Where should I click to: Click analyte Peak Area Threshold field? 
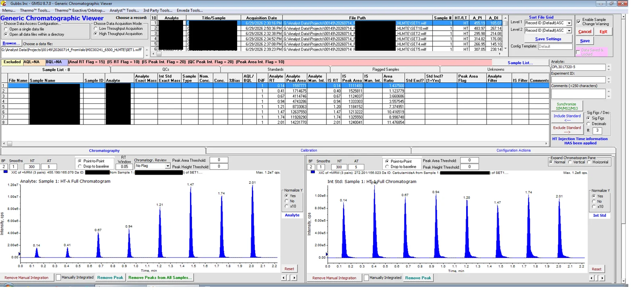tap(219, 160)
